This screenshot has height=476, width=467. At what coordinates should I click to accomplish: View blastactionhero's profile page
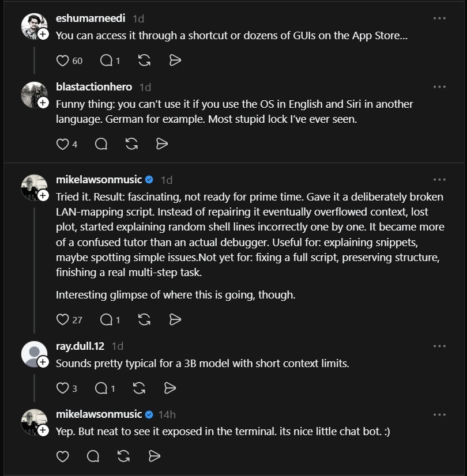[94, 87]
